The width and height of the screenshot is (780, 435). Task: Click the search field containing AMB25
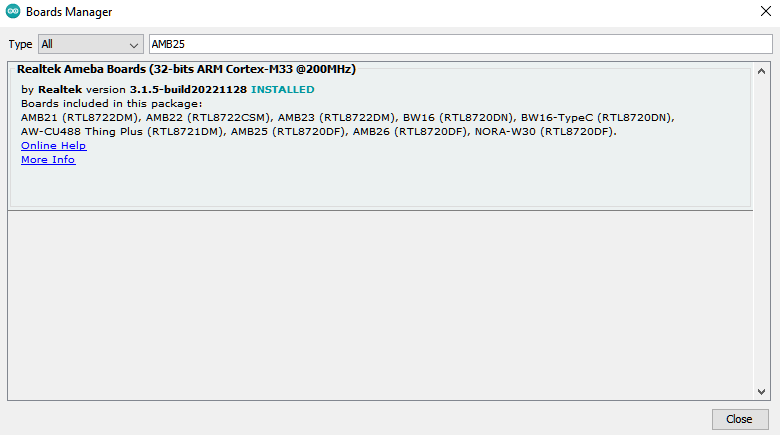(x=461, y=44)
